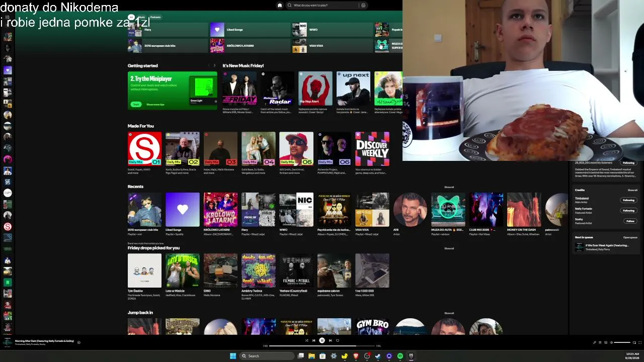The image size is (644, 362).
Task: Open the VIXA VIXA shortcut tile
Action: (332, 46)
